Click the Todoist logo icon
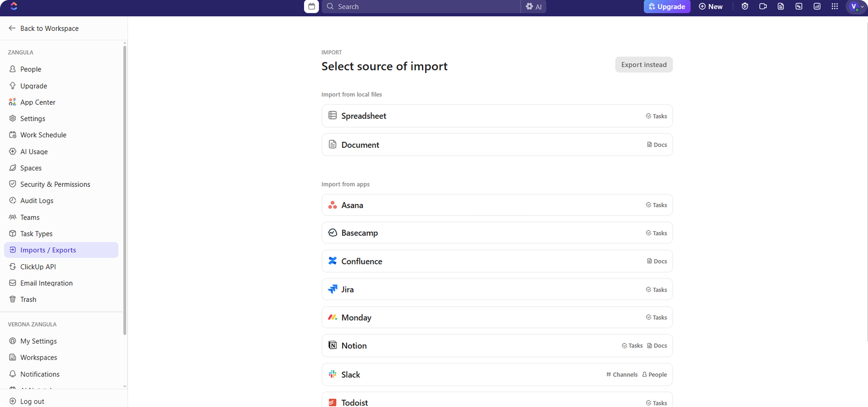This screenshot has width=868, height=407. tap(333, 402)
